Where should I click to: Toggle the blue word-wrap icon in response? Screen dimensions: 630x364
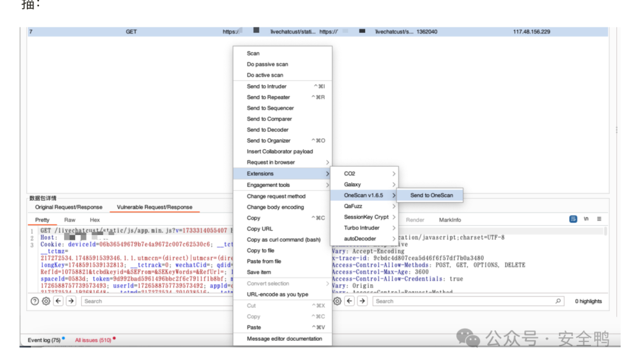point(573,219)
